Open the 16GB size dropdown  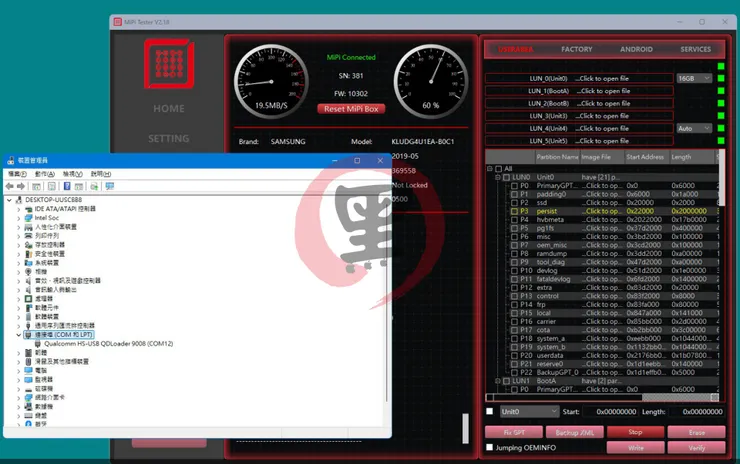click(x=694, y=78)
